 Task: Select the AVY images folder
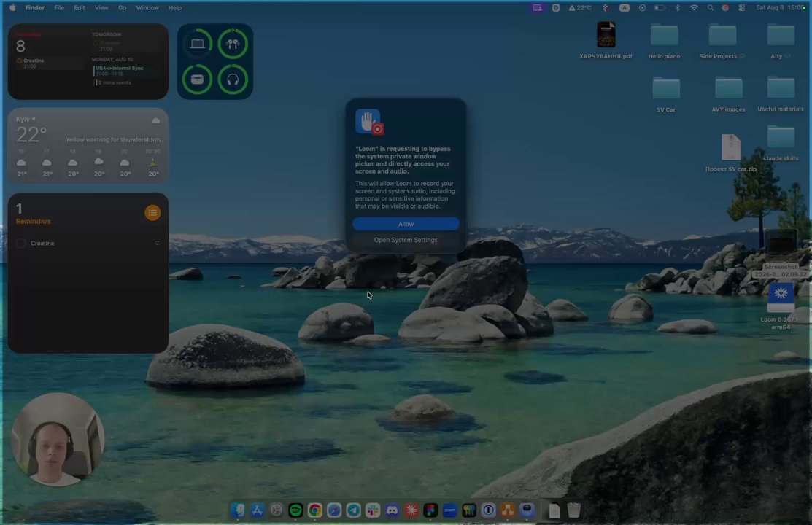[x=728, y=94]
